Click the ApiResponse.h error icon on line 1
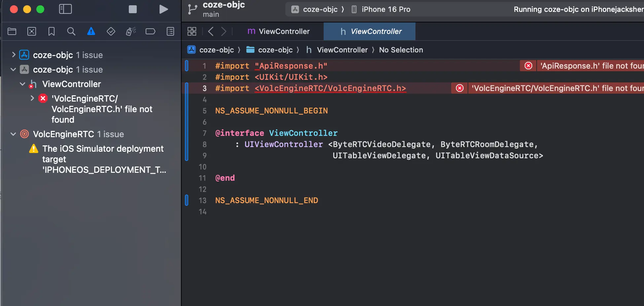Image resolution: width=644 pixels, height=306 pixels. coord(528,66)
